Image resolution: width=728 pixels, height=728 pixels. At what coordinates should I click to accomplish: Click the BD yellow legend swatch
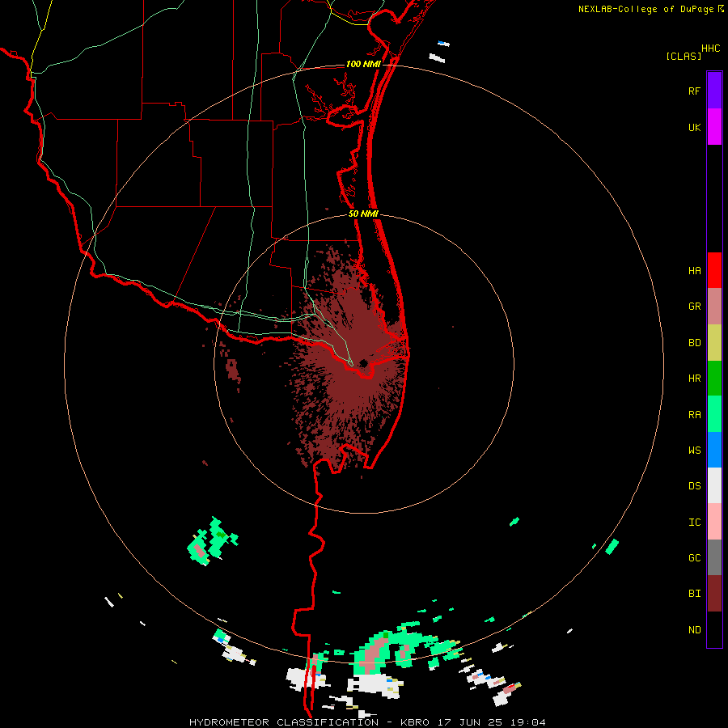714,343
